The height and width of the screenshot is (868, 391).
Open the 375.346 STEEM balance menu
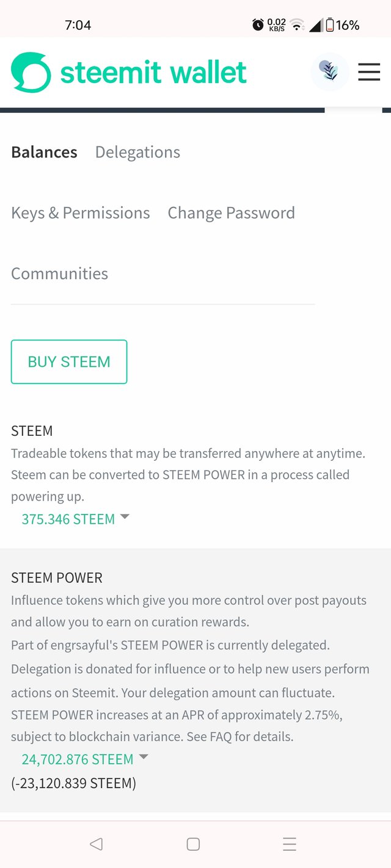tap(68, 519)
